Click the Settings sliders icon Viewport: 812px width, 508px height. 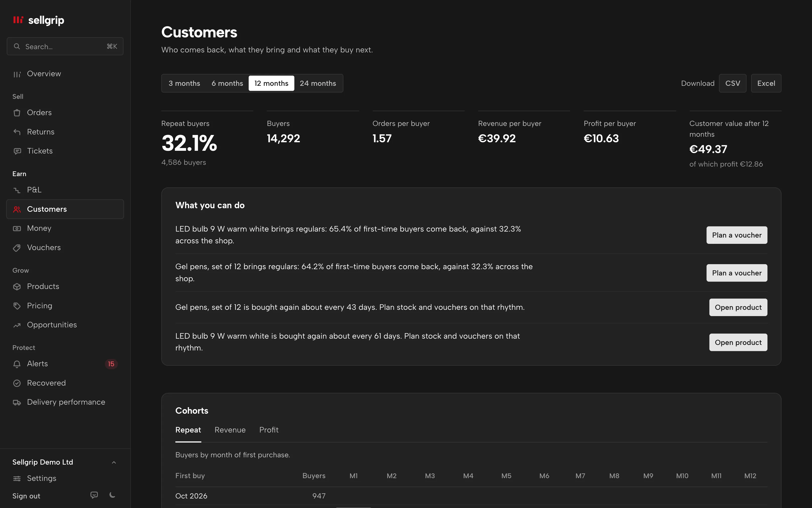pos(17,478)
